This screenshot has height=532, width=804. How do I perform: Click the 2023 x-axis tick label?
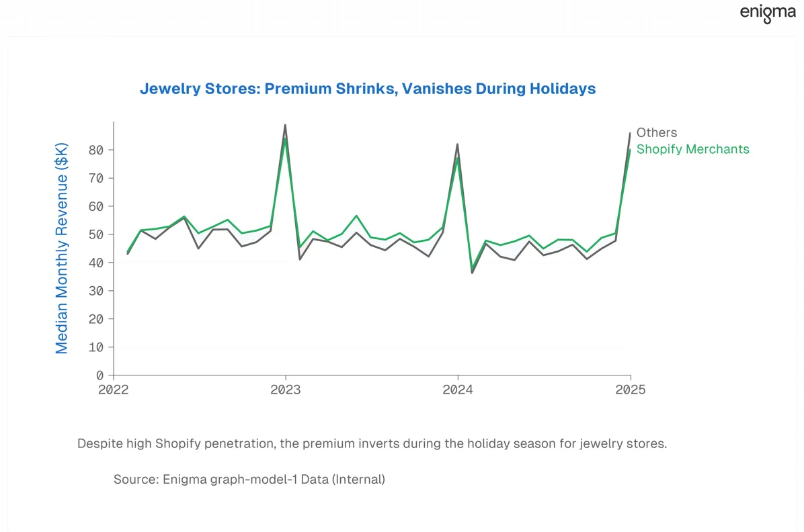pyautogui.click(x=286, y=390)
